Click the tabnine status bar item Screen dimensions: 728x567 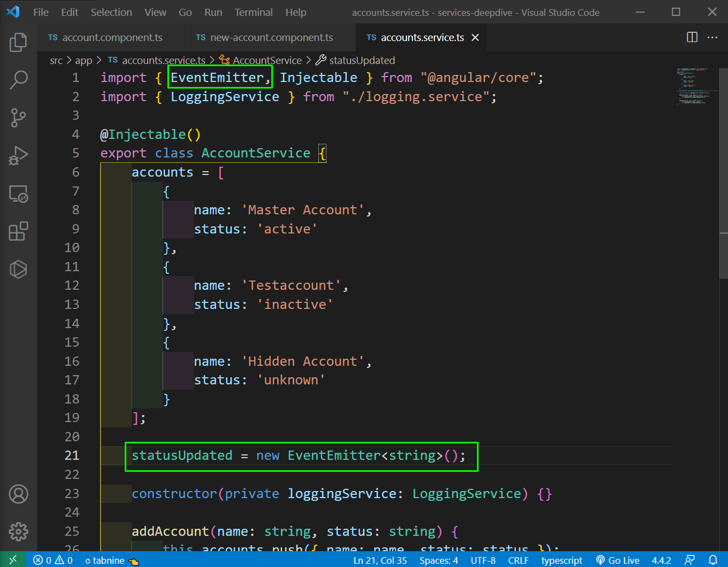pos(112,560)
